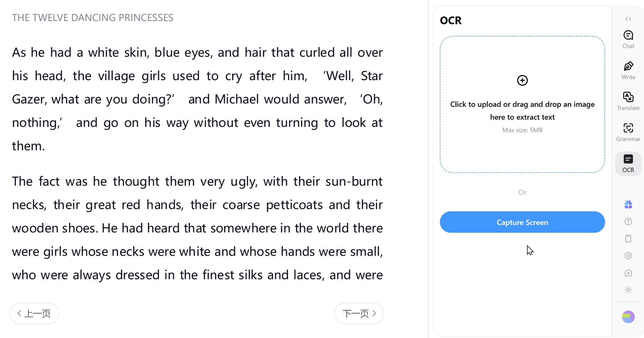
Task: Click the book title THE TWELVE DANCING PRINCESSES
Action: point(93,18)
